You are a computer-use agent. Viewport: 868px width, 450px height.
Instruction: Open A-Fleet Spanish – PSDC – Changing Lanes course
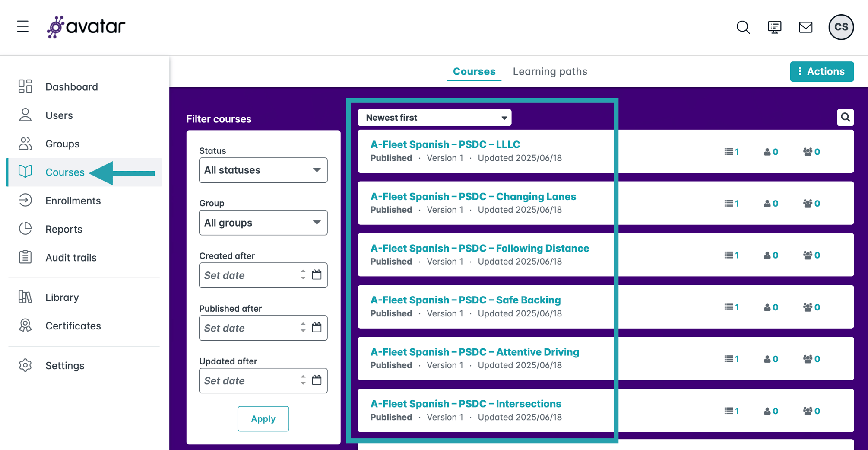(x=473, y=196)
